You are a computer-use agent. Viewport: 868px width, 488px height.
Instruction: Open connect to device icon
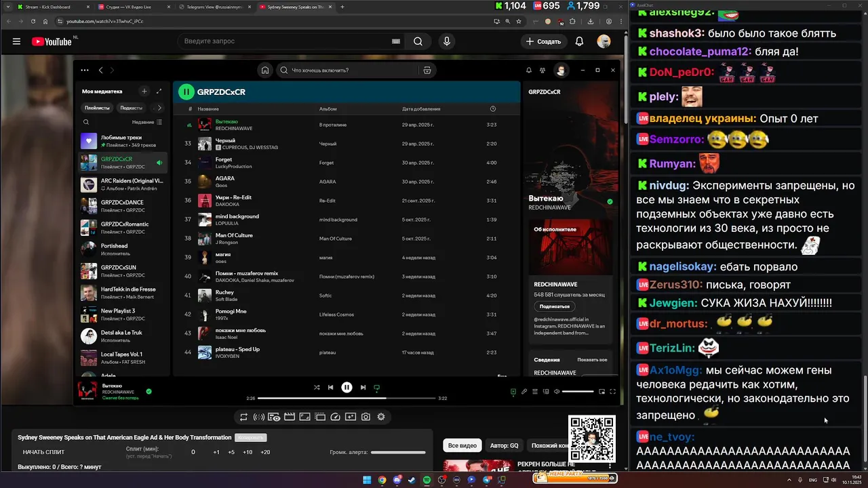[x=545, y=391]
